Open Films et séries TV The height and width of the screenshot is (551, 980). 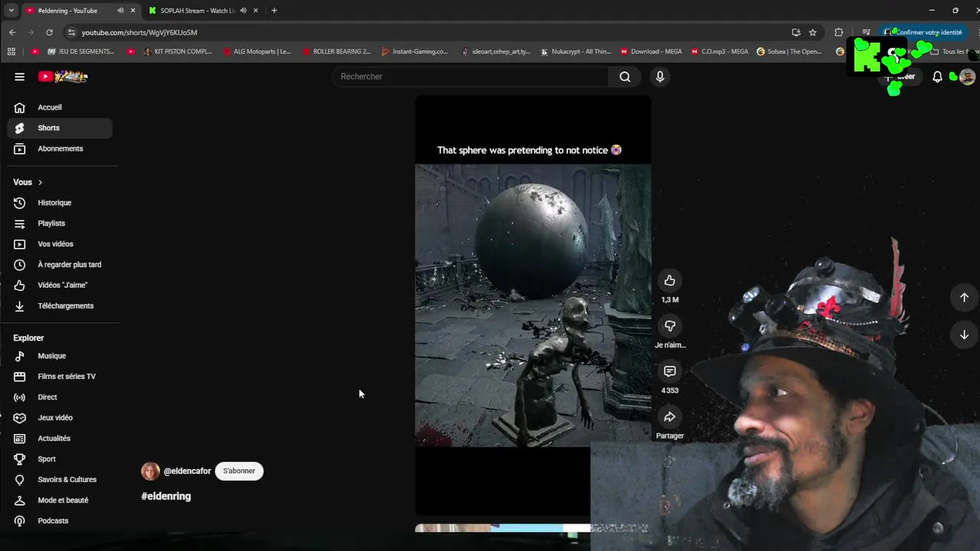coord(60,377)
